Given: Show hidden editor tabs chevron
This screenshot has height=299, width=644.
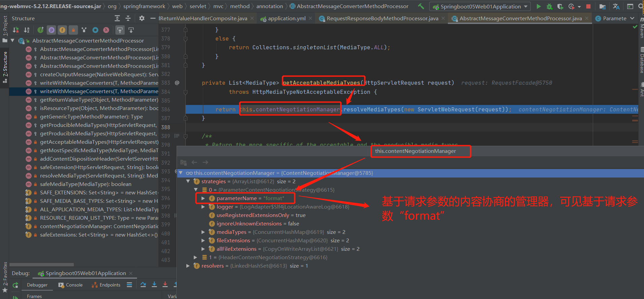Looking at the screenshot, I should 632,18.
